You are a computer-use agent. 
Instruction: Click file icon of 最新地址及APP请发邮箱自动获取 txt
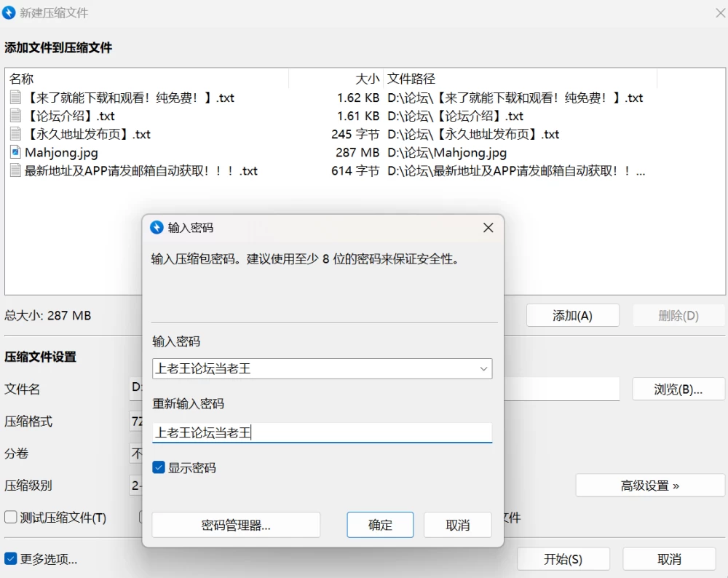16,171
